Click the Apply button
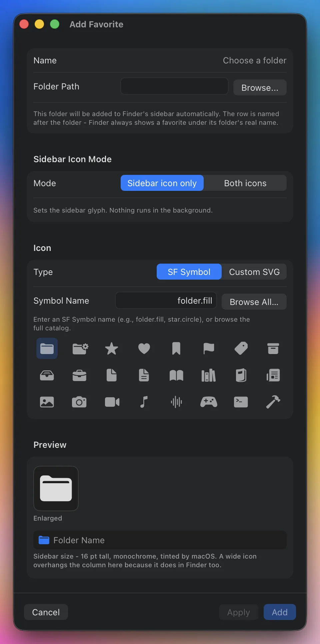The width and height of the screenshot is (320, 644). pos(239,612)
